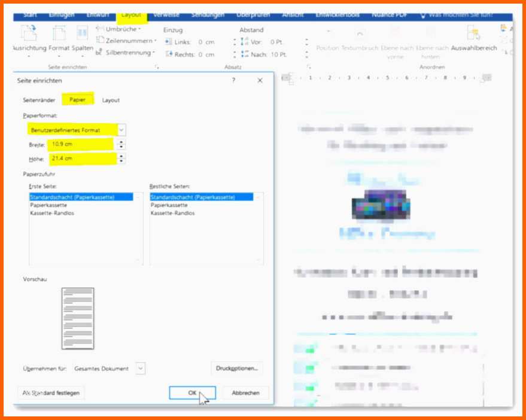Click the Höhe height field
526x420 pixels.
coord(83,159)
